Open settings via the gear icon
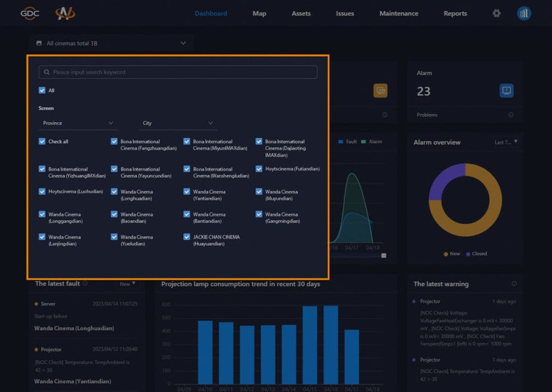This screenshot has width=552, height=392. click(496, 13)
